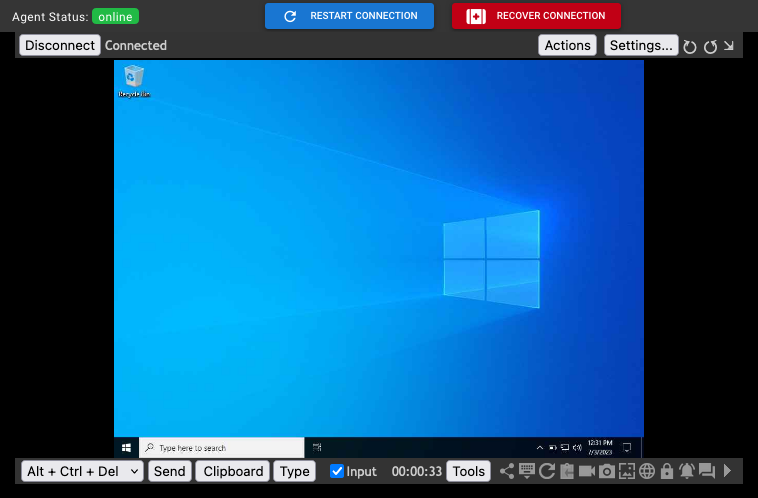Click the clipboard paste icon
758x498 pixels.
(x=567, y=471)
